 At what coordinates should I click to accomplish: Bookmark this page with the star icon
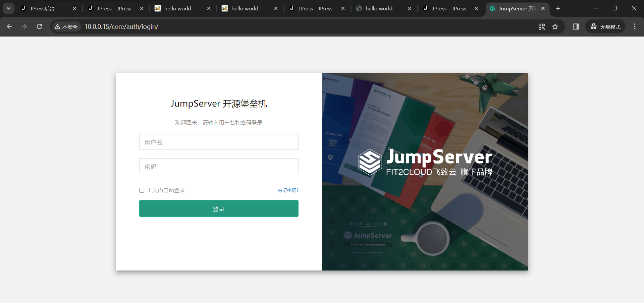click(555, 26)
